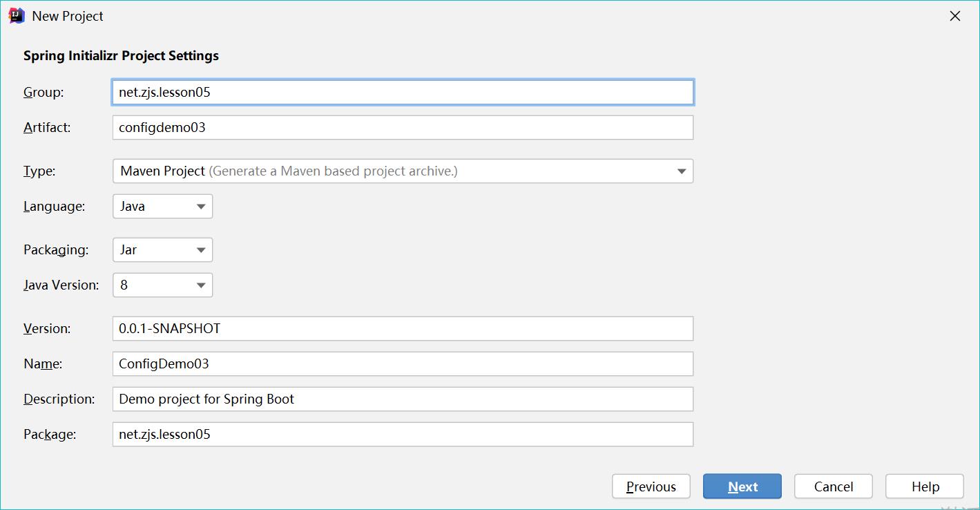Screen dimensions: 980x510
Task: Focus the Group field containing net.zjs.lesson05
Action: pos(403,92)
